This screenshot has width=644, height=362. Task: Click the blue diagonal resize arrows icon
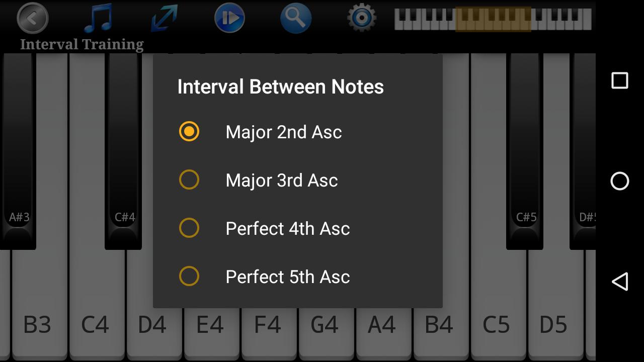[164, 18]
